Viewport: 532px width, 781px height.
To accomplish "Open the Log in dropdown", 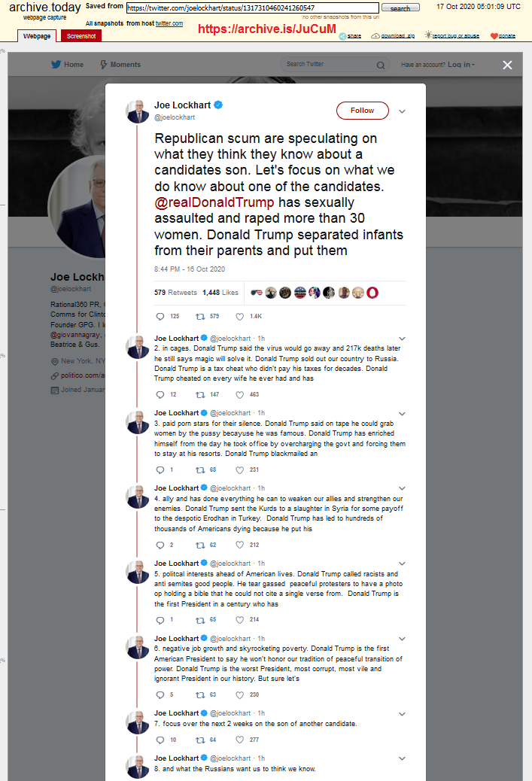I will [461, 64].
